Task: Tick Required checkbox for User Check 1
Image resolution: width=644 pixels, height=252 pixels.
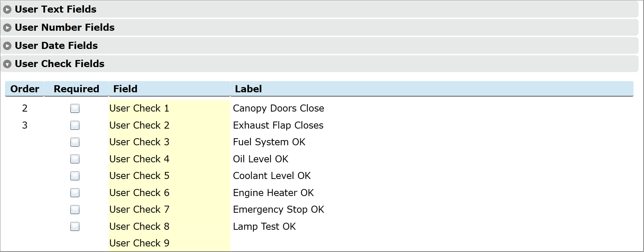Action: pos(75,108)
